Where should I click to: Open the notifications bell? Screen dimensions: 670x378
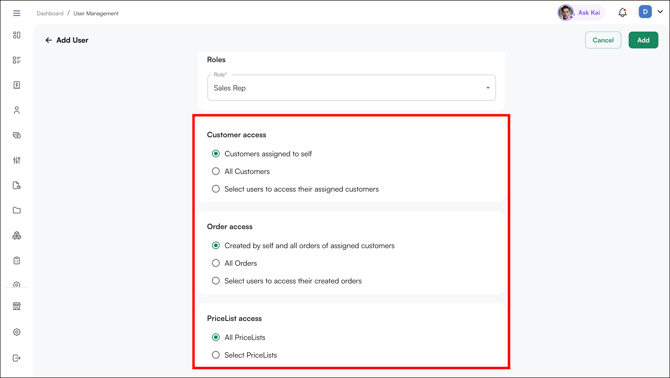(623, 12)
